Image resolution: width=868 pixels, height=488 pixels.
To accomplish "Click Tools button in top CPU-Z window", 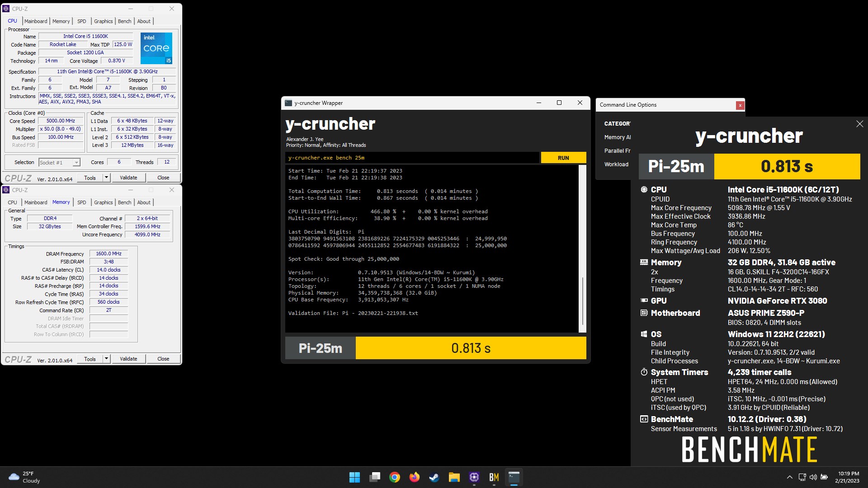I will point(90,178).
